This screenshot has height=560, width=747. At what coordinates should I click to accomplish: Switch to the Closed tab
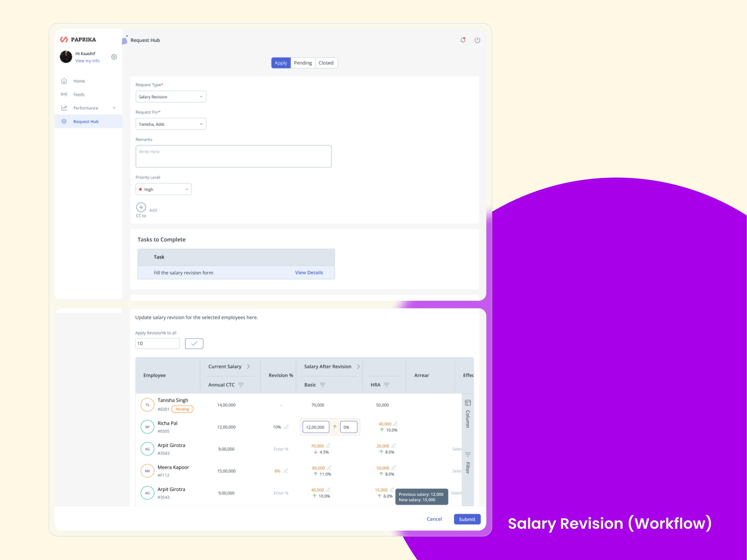click(326, 63)
